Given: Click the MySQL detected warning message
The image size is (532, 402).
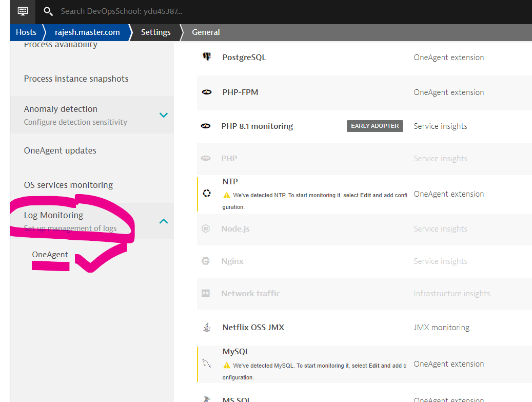Looking at the screenshot, I should [x=314, y=371].
